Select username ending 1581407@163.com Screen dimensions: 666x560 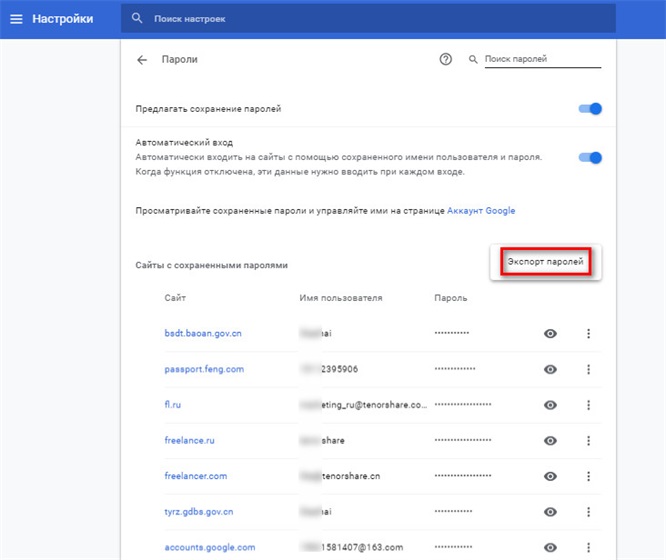352,547
